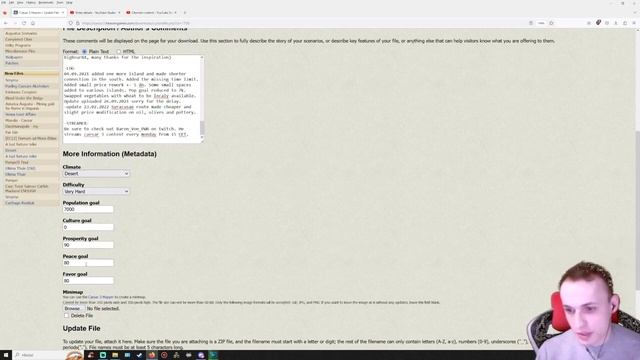Open the Edit menu
The height and width of the screenshot is (360, 640).
pos(11,2)
